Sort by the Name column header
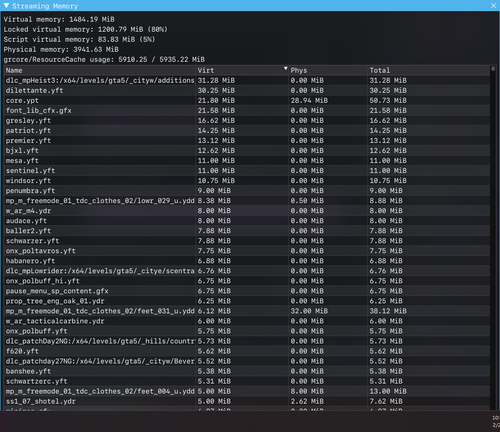The width and height of the screenshot is (500, 432). (x=100, y=70)
